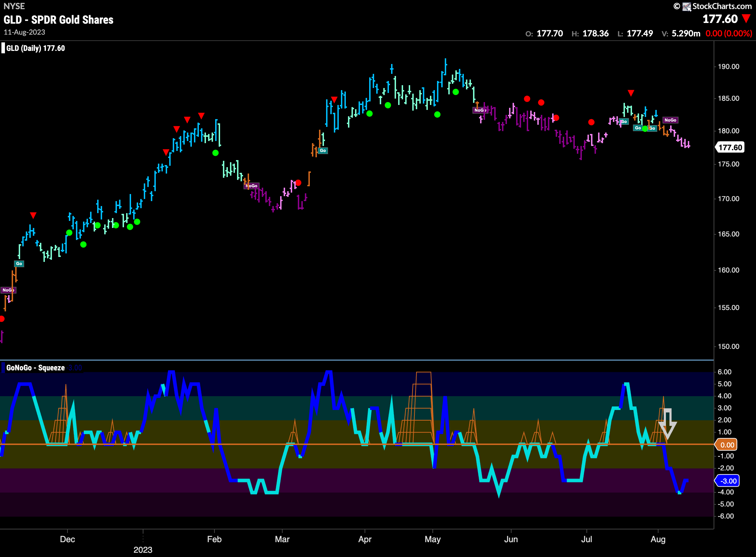Click the Jul label on time axis
The width and height of the screenshot is (756, 557).
[x=587, y=539]
